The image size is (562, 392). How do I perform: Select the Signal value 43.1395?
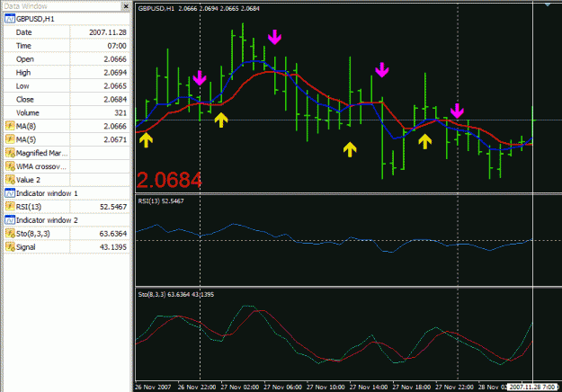113,247
